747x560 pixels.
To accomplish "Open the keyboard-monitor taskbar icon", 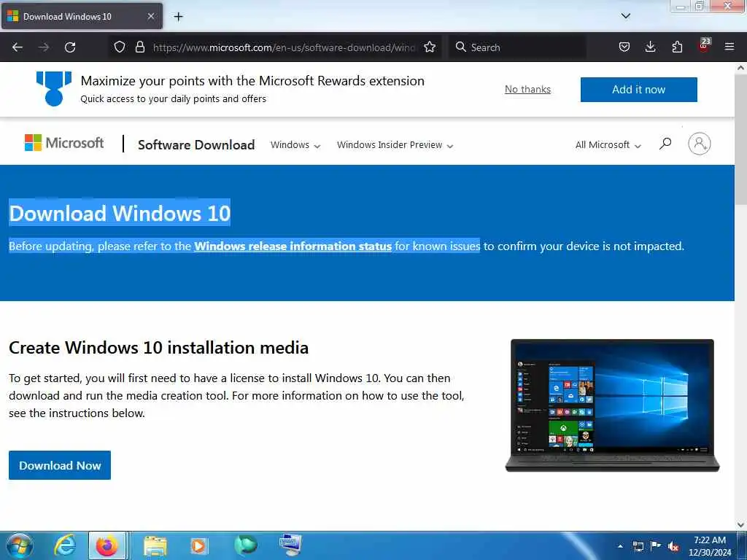I will pos(290,545).
